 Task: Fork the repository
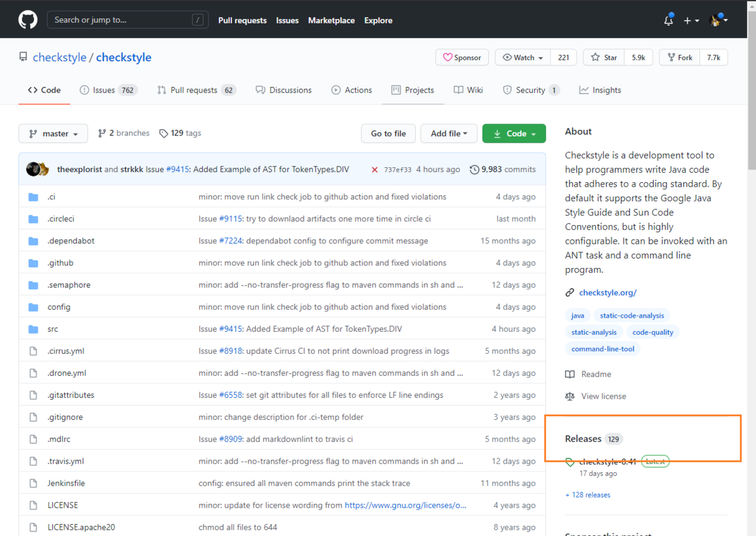(679, 57)
